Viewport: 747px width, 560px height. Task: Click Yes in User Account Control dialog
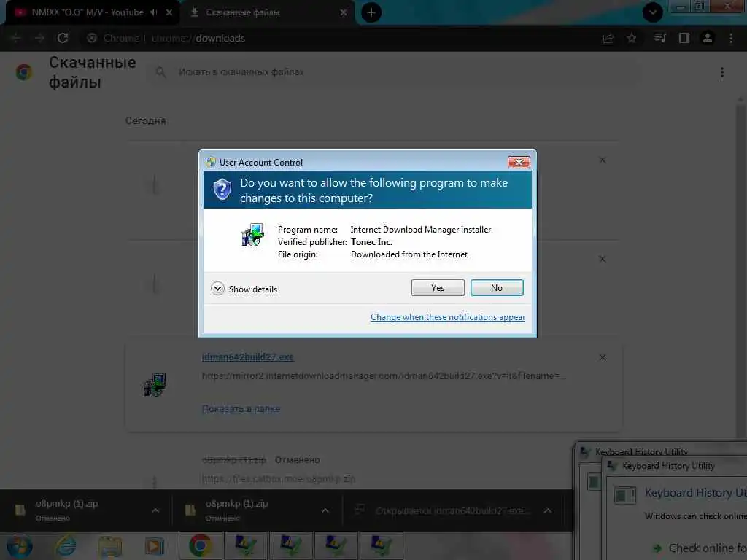[x=438, y=287]
